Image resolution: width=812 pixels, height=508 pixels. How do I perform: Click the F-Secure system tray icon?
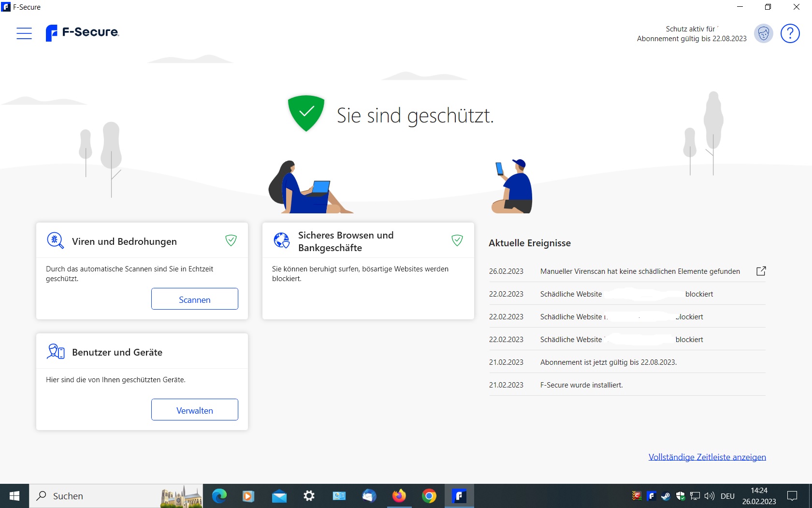tap(651, 496)
